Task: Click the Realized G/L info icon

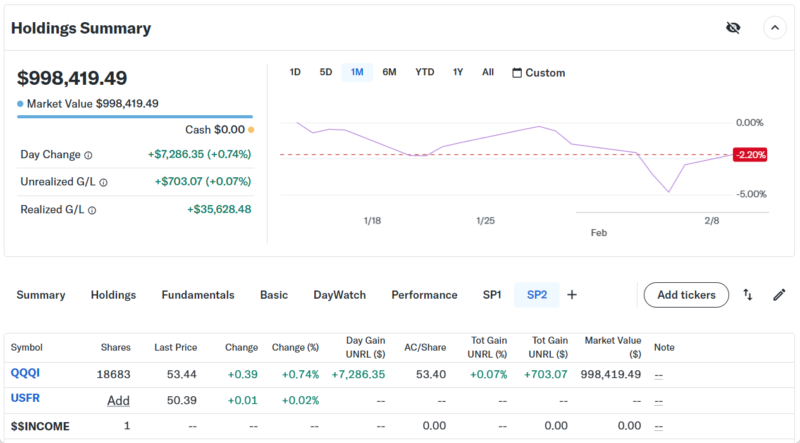Action: [92, 211]
